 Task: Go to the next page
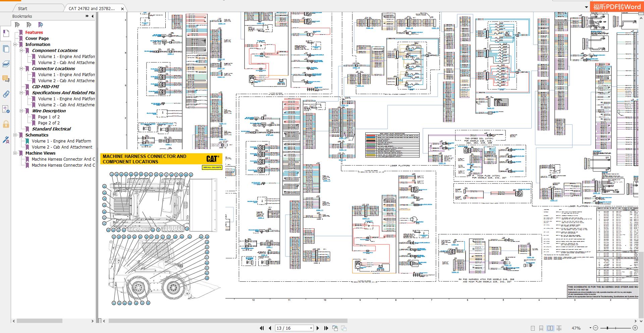coord(318,328)
